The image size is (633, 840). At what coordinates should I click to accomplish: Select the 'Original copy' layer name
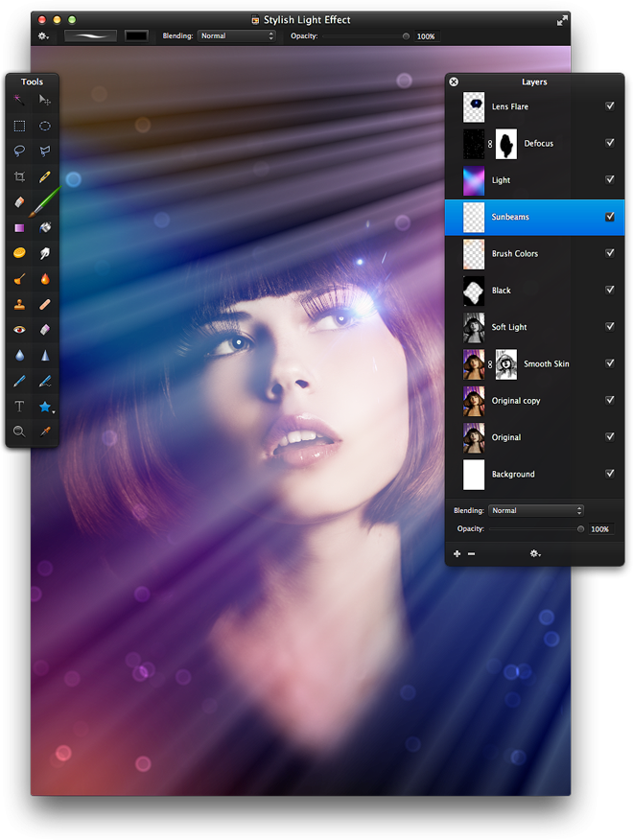click(516, 401)
